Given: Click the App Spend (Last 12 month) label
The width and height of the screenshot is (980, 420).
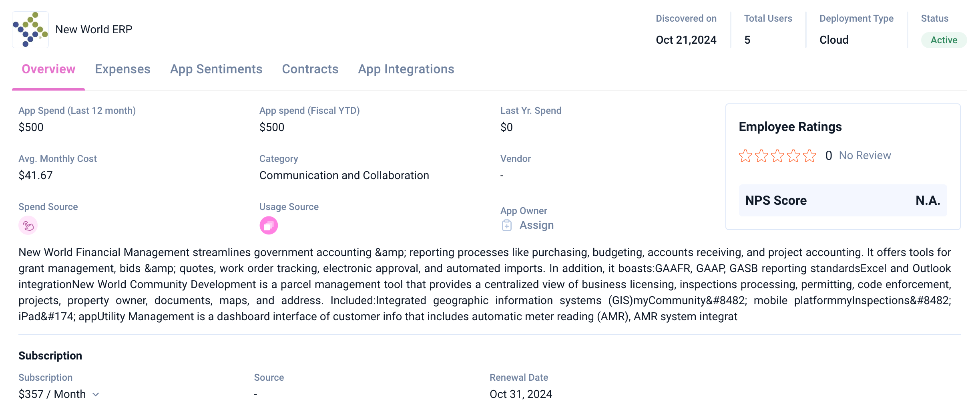Looking at the screenshot, I should (x=77, y=111).
